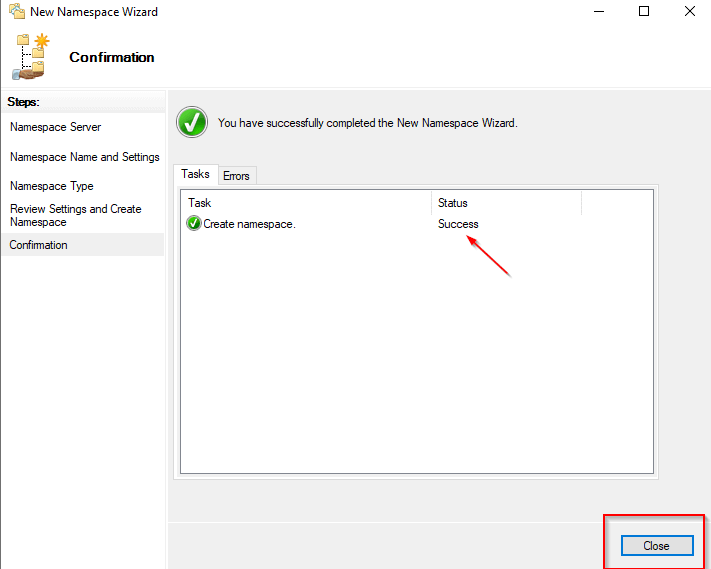Maximize the wizard window
The height and width of the screenshot is (569, 711).
click(644, 12)
